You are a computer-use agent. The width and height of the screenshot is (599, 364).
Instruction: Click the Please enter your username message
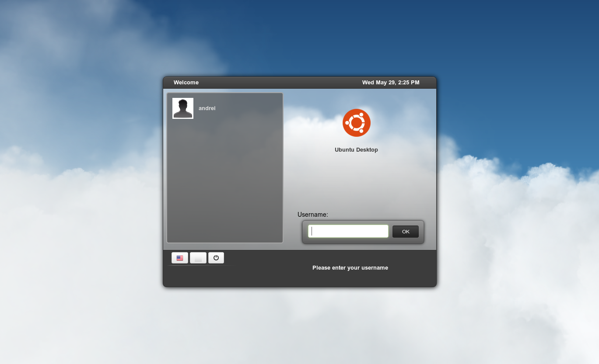(x=350, y=267)
